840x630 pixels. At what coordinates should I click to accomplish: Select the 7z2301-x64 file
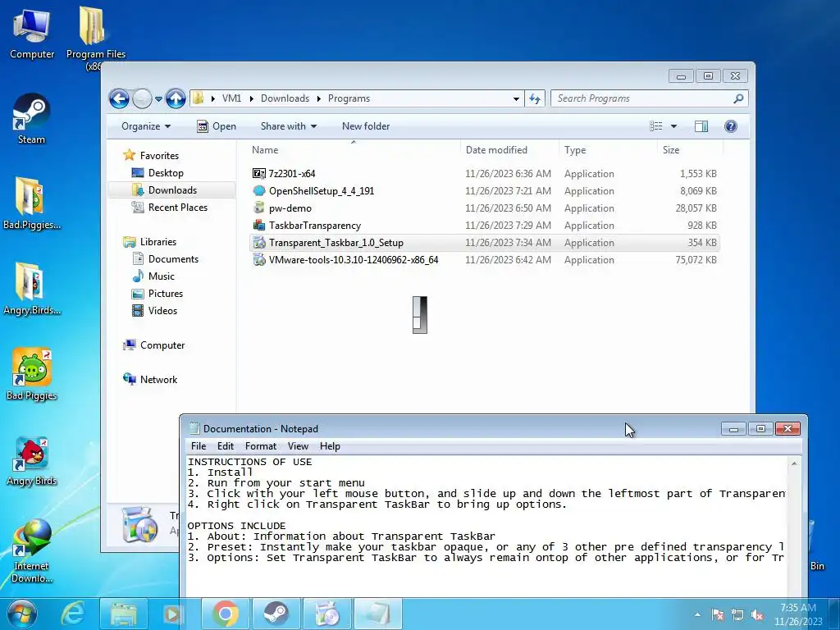pyautogui.click(x=484, y=174)
